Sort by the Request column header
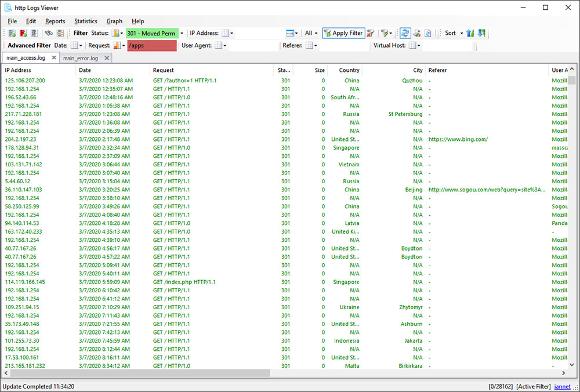580x392 pixels. coord(212,70)
